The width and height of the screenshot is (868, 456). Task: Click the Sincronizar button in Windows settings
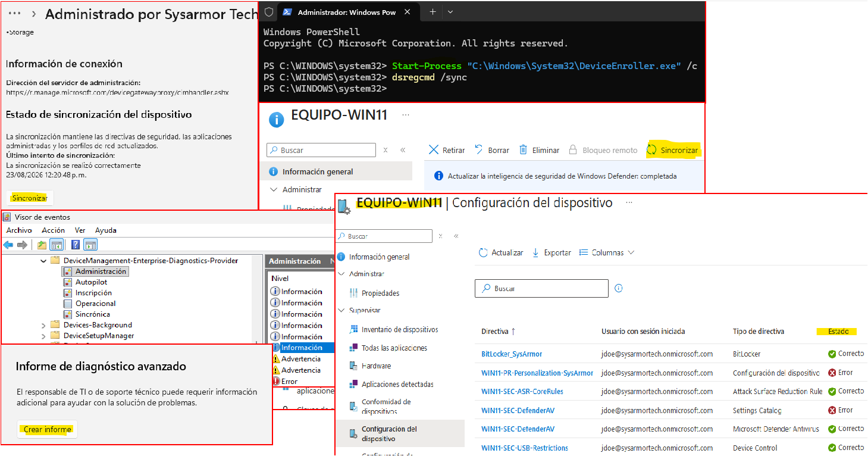[x=30, y=198]
